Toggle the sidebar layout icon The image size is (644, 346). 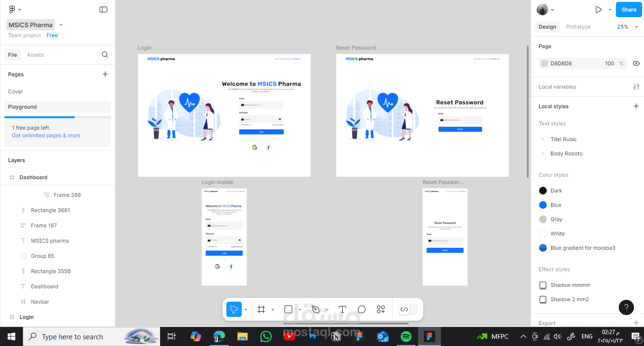coord(103,10)
